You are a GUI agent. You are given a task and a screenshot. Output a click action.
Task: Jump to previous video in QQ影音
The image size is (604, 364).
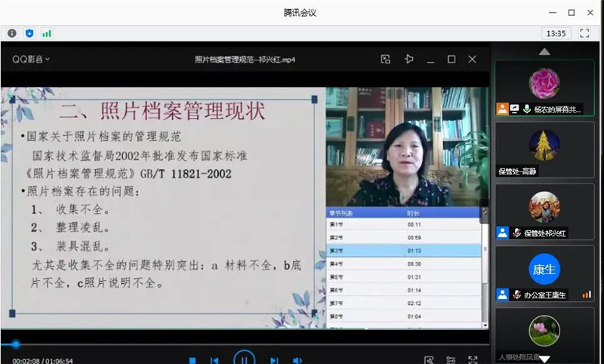coord(214,360)
